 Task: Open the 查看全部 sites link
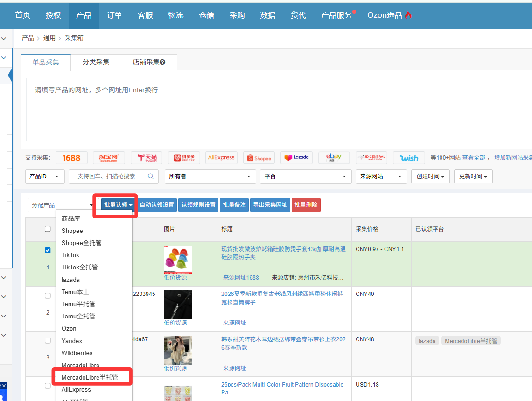474,158
